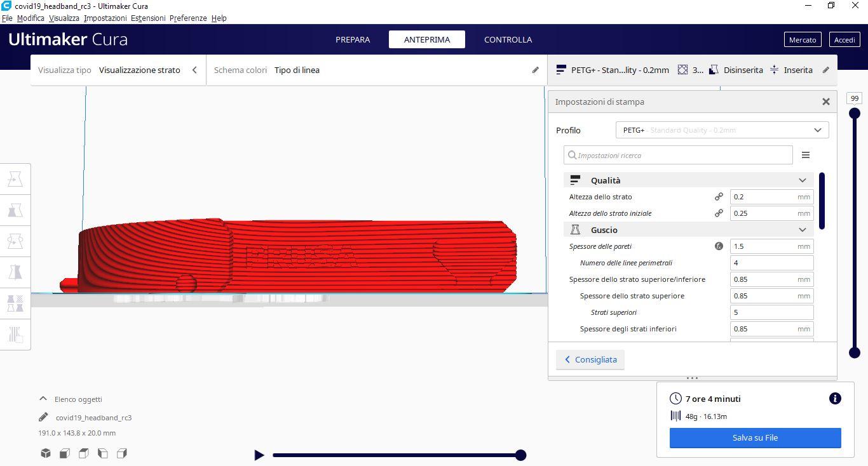Screen dimensions: 868x466
Task: Click the Accedi sign-in button
Action: point(844,39)
